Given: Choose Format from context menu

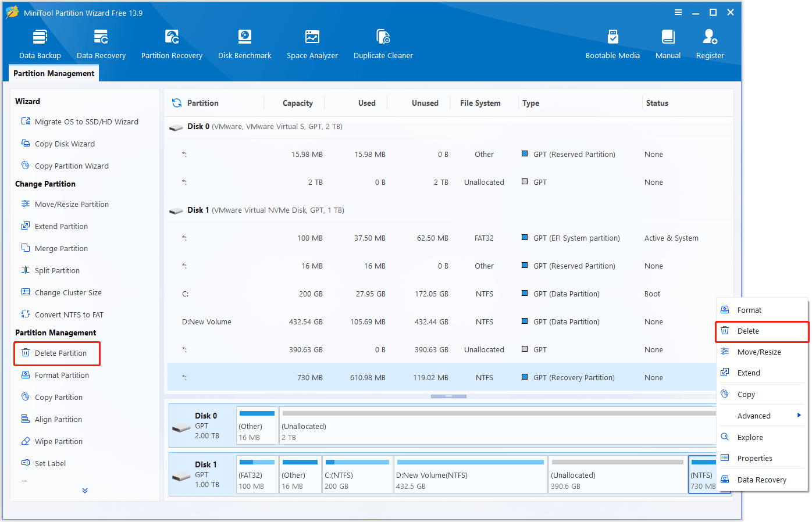Looking at the screenshot, I should pos(762,310).
